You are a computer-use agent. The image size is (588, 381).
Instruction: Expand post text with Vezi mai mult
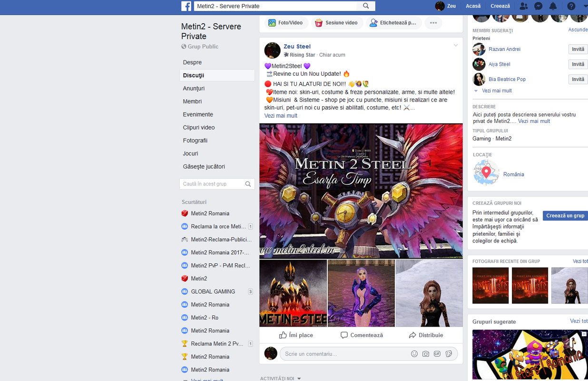281,116
